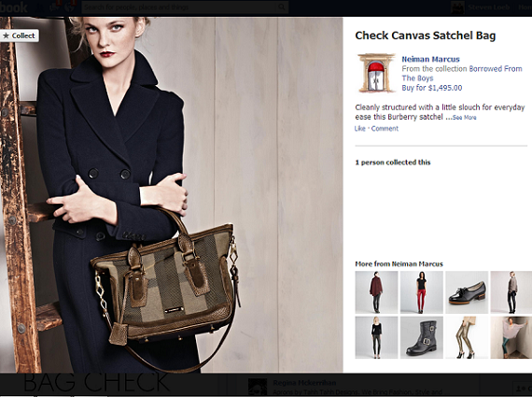Open the Borrowed From The Boys collection

[462, 74]
